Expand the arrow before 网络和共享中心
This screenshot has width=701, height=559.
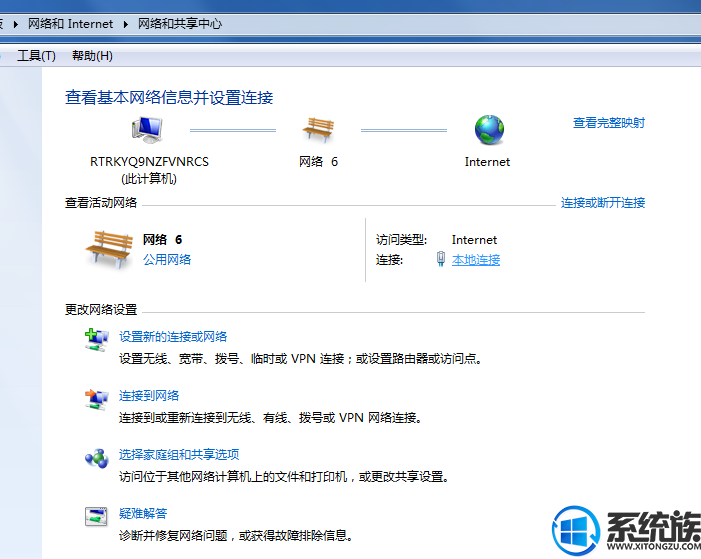point(126,24)
